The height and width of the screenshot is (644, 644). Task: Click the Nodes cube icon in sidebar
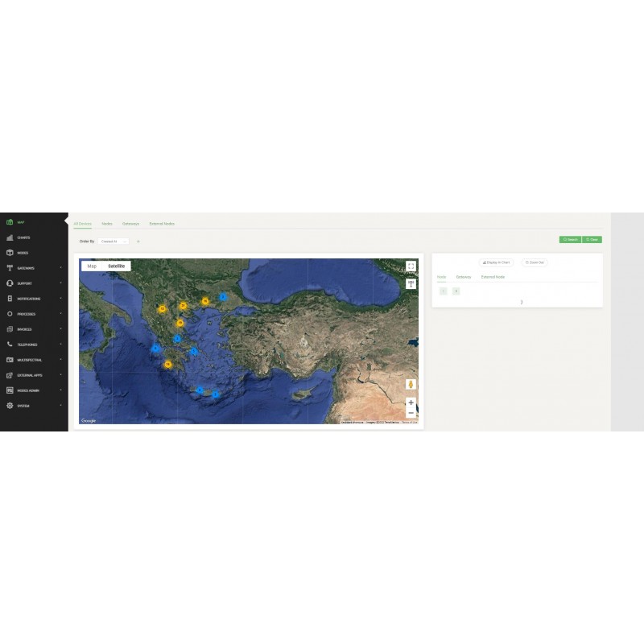[x=10, y=253]
